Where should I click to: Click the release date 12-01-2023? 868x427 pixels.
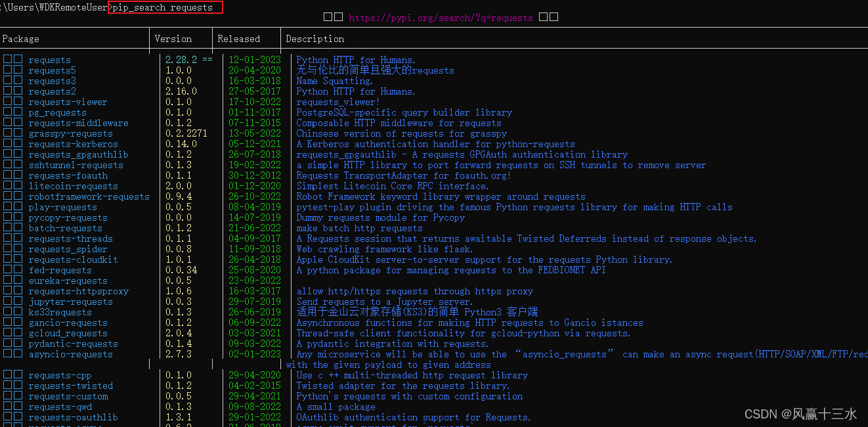pyautogui.click(x=254, y=60)
